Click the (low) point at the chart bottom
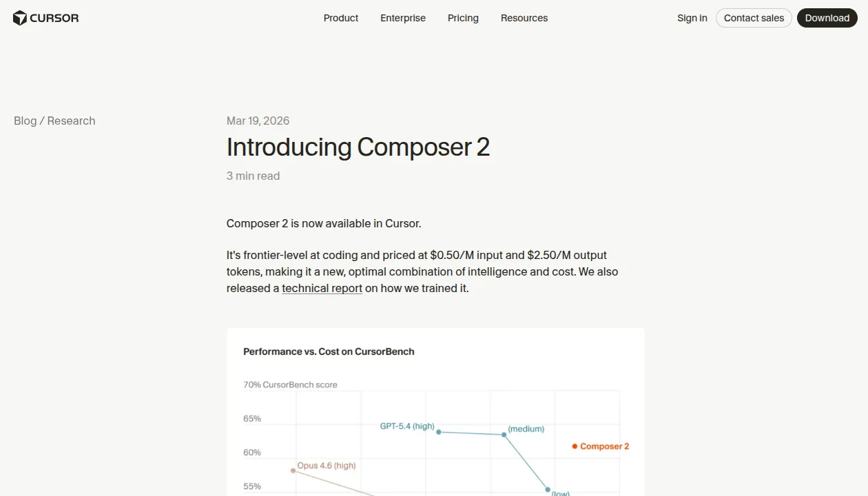Image resolution: width=868 pixels, height=496 pixels. (548, 489)
